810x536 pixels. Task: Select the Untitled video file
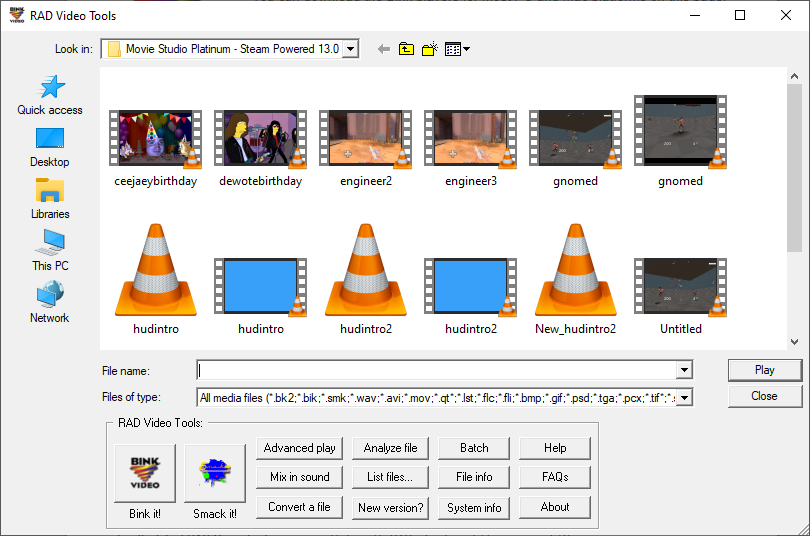(680, 296)
